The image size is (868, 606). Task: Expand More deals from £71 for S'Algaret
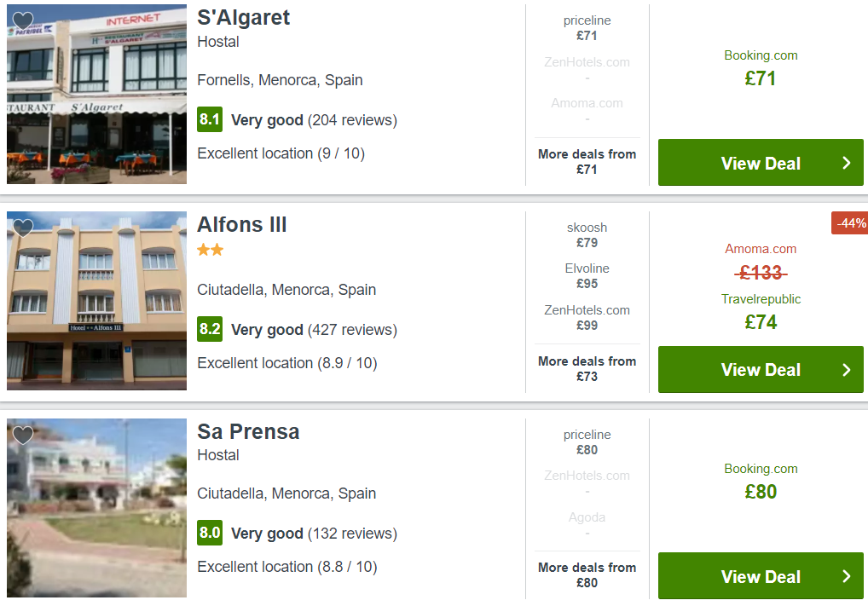pos(587,162)
